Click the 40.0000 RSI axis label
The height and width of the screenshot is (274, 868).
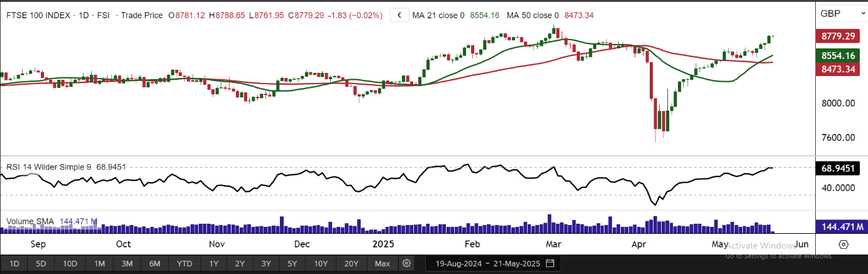838,187
